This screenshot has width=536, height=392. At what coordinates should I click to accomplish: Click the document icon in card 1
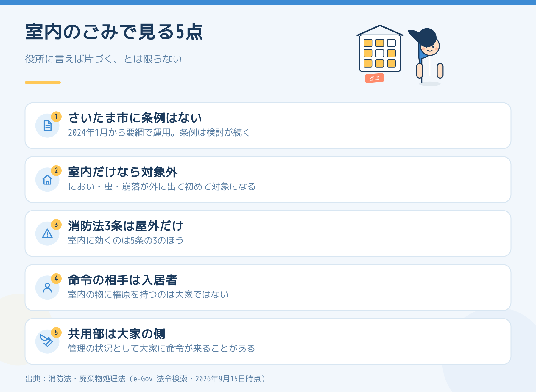coord(47,126)
